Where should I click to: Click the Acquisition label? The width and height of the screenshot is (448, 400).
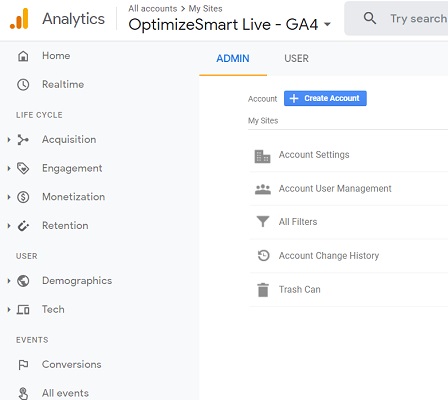69,139
